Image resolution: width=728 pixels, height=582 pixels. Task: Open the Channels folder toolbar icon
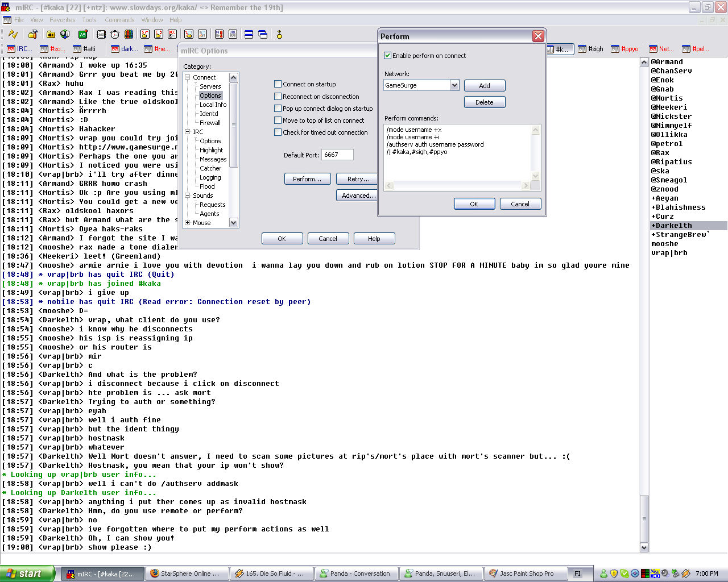tap(51, 34)
